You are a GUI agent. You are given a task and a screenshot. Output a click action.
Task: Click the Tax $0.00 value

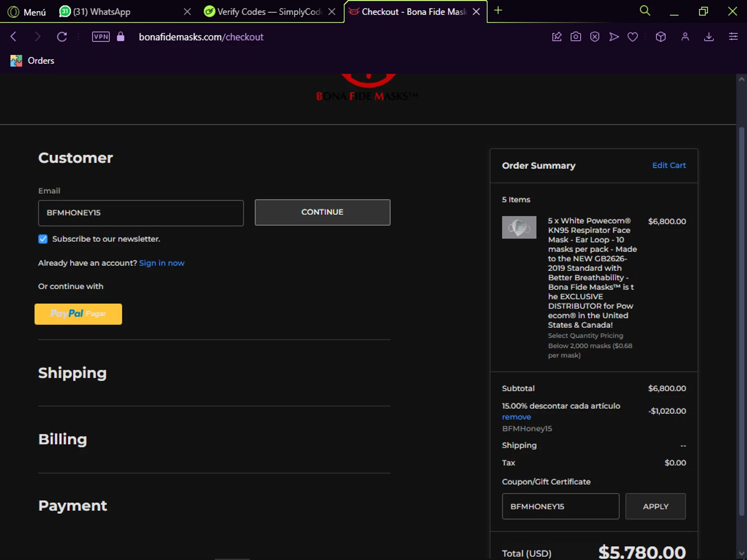coord(675,463)
